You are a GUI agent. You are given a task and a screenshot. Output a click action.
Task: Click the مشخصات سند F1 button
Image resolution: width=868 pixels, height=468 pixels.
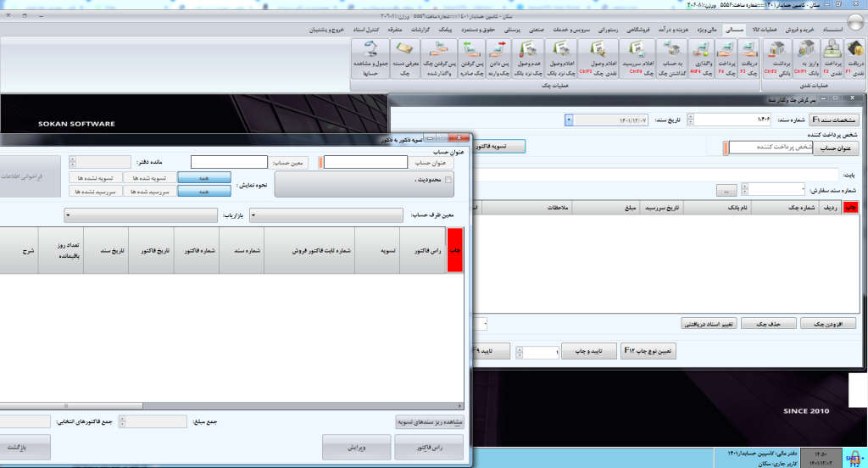[x=834, y=120]
